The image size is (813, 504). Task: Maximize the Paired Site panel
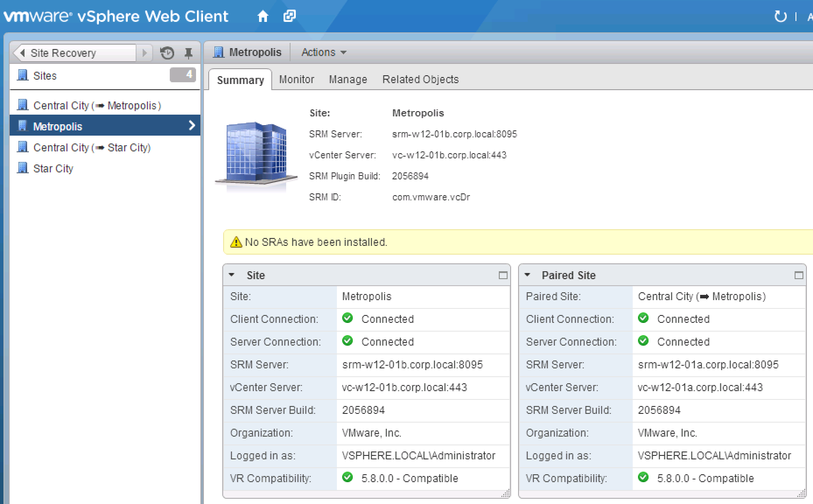click(x=799, y=275)
